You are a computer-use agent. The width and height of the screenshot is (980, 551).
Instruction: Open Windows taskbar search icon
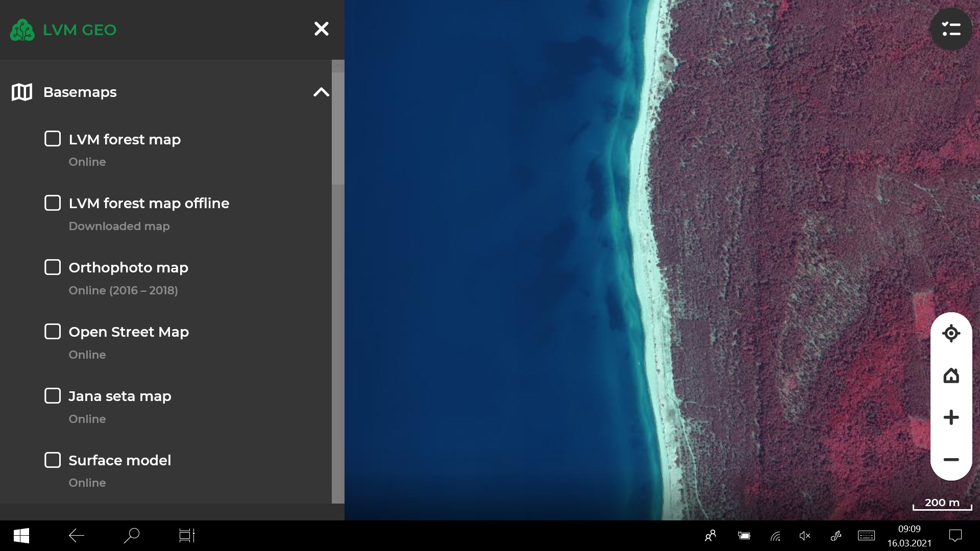coord(132,536)
